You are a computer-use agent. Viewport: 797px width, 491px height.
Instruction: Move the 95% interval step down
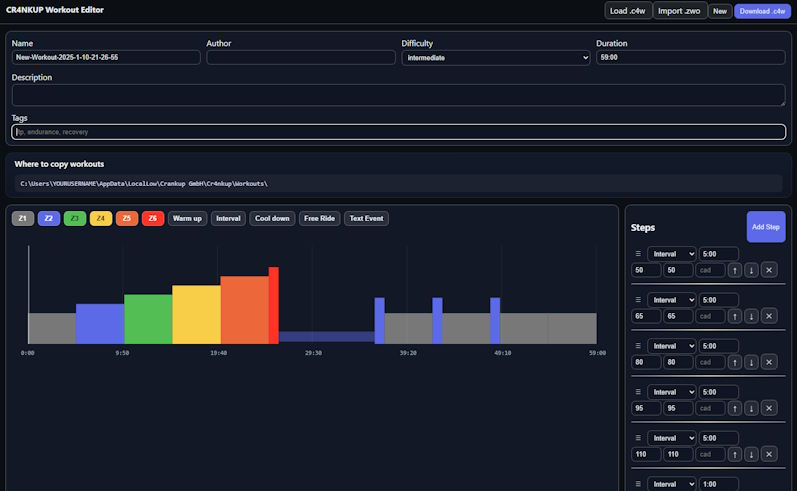pos(751,408)
